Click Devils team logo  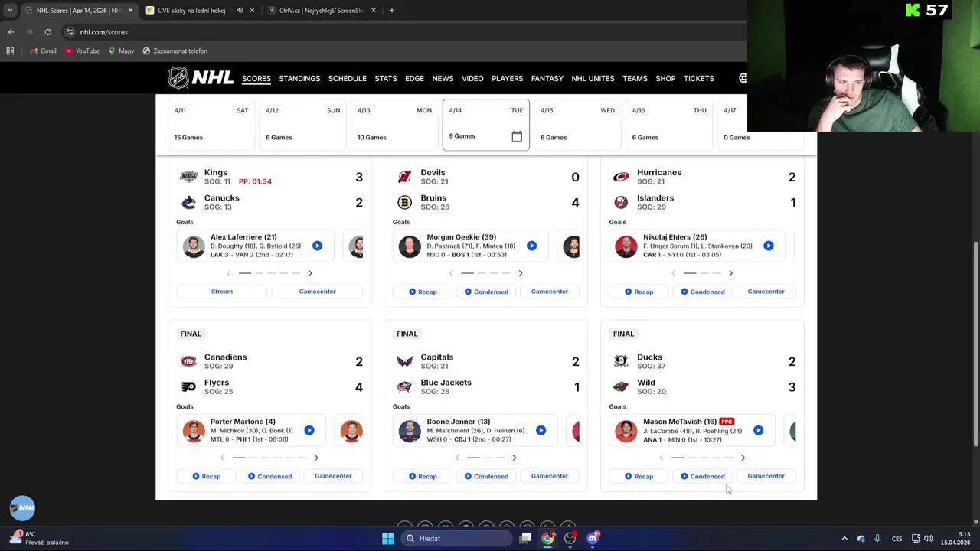(404, 177)
